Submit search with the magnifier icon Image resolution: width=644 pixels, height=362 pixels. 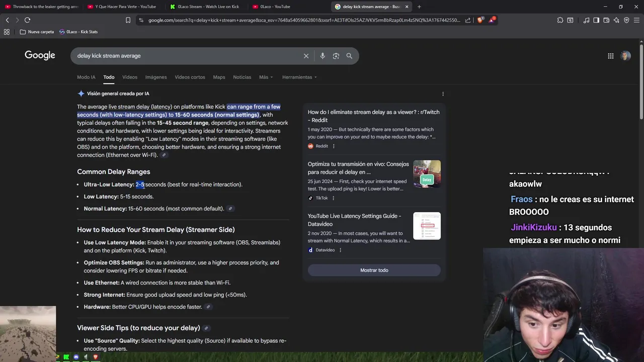[x=349, y=56]
